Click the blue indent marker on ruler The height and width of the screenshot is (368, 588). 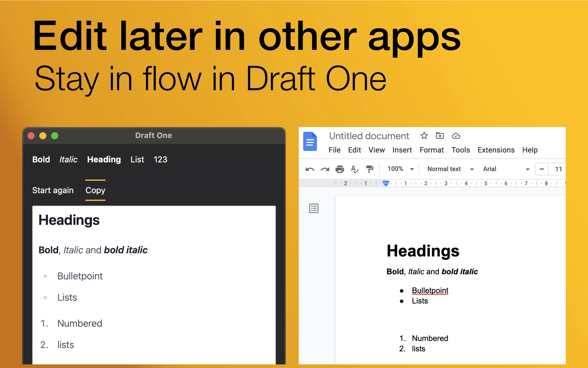[x=386, y=183]
